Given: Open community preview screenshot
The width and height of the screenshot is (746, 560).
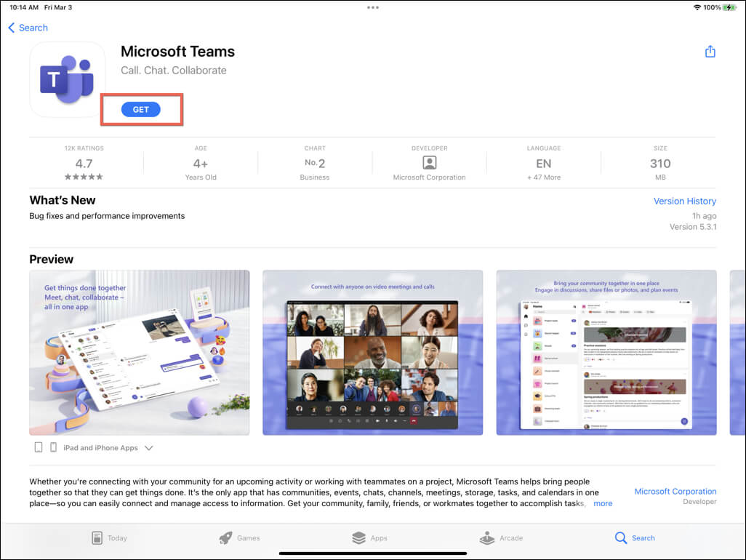Looking at the screenshot, I should click(x=606, y=353).
